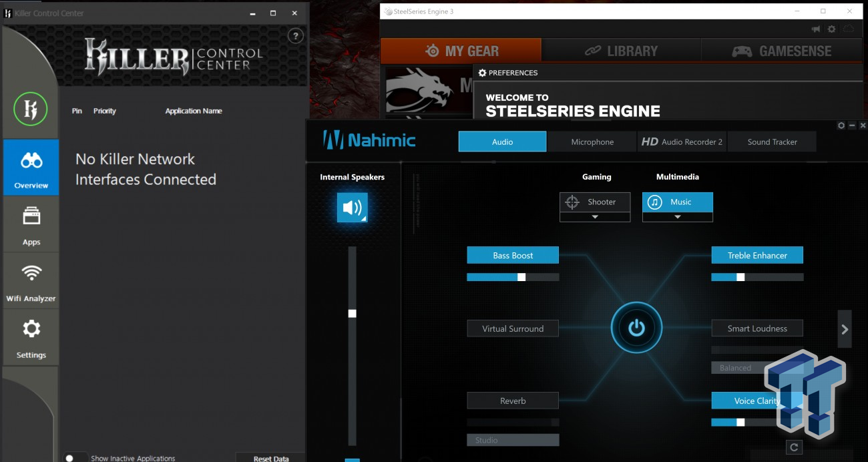
Task: Open SteelSeries Engine settings gear icon
Action: point(831,29)
